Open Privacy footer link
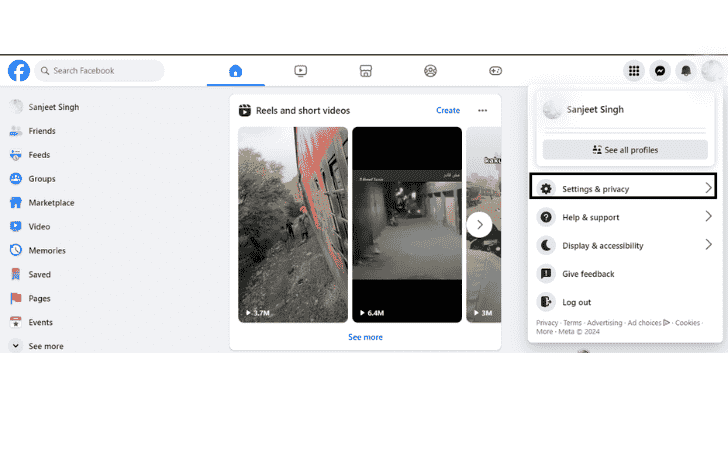Viewport: 728px width, 476px height. click(547, 323)
